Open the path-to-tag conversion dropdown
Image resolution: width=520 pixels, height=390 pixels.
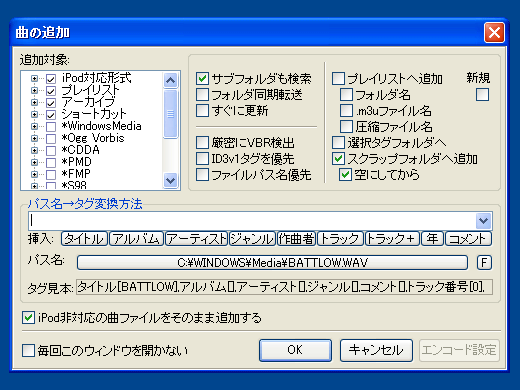pyautogui.click(x=483, y=221)
